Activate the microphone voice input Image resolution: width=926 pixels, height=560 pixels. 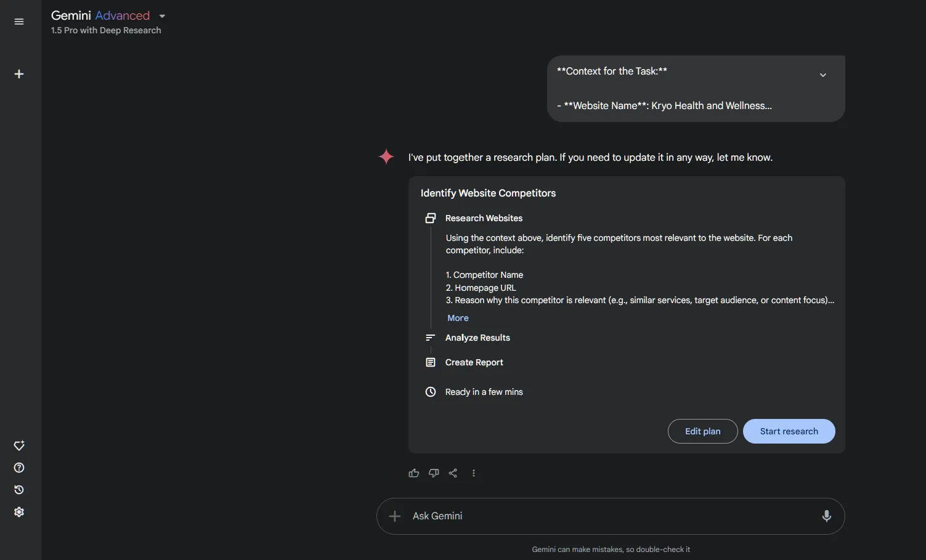point(827,516)
